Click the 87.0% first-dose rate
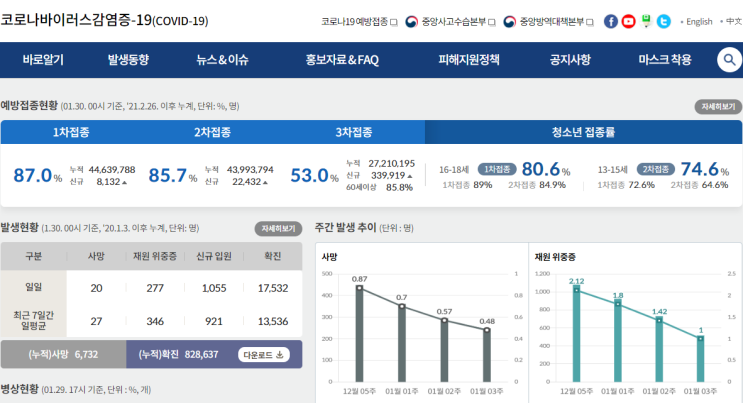The width and height of the screenshot is (743, 403). tap(37, 175)
